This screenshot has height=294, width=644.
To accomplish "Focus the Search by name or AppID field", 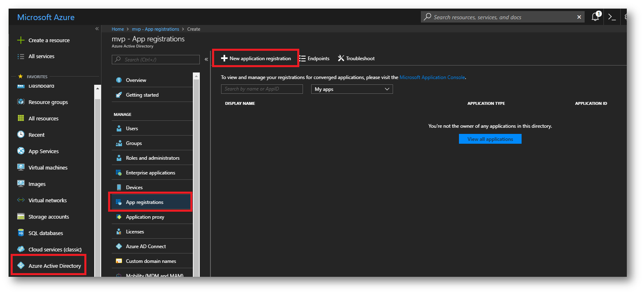I will [x=262, y=89].
